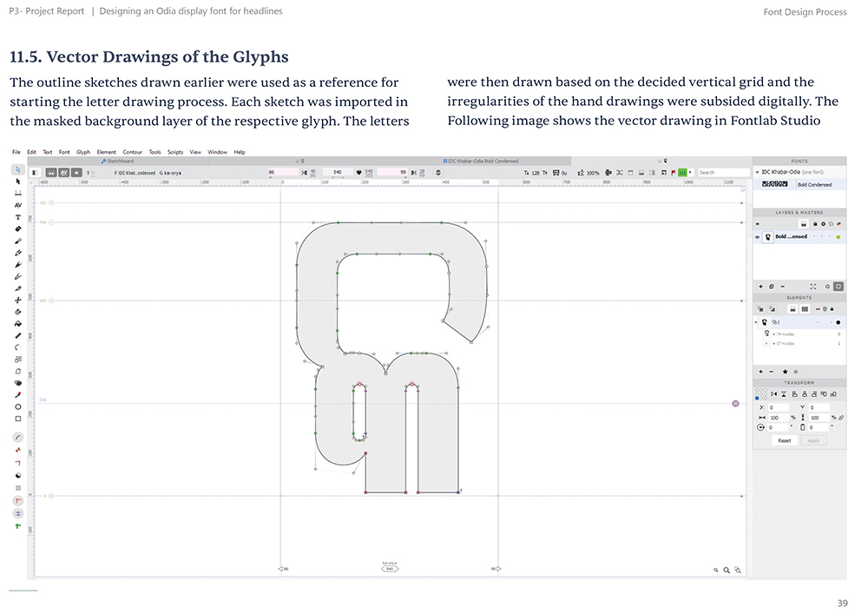Image resolution: width=868 pixels, height=614 pixels.
Task: Select the Kerning AV tool in left toolbar
Action: coord(17,205)
